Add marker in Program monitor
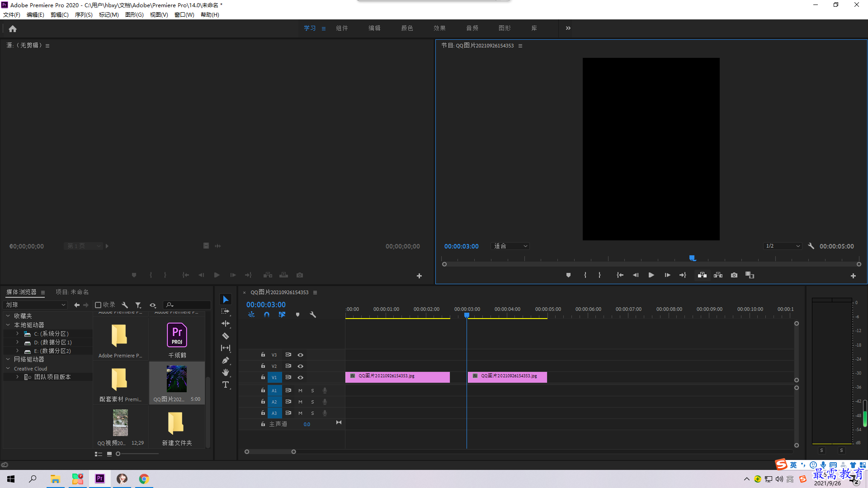 [x=568, y=275]
